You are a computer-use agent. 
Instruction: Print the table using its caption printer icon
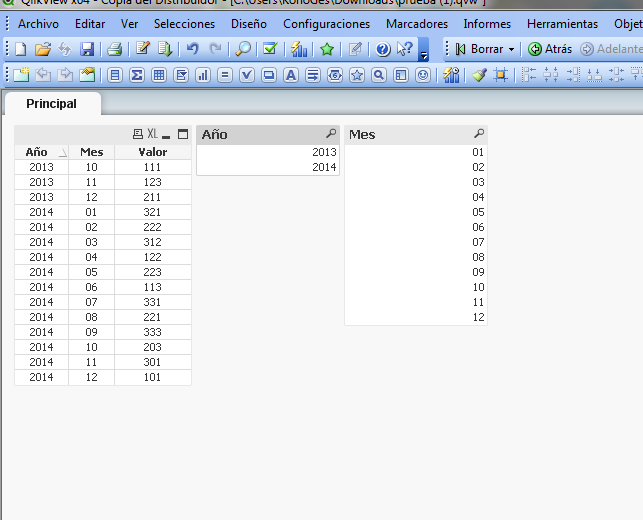click(x=138, y=134)
